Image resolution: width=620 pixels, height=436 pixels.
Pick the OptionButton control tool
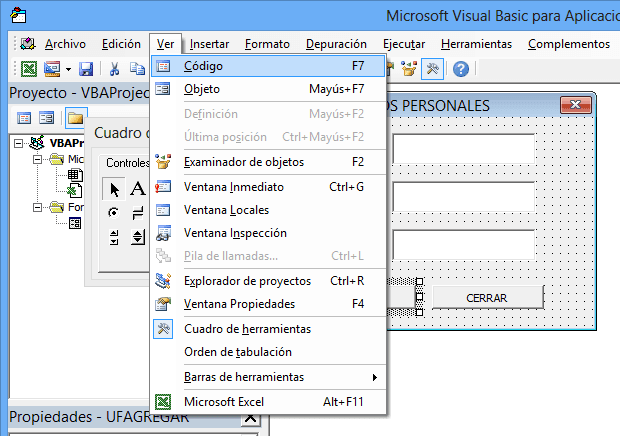click(x=114, y=213)
